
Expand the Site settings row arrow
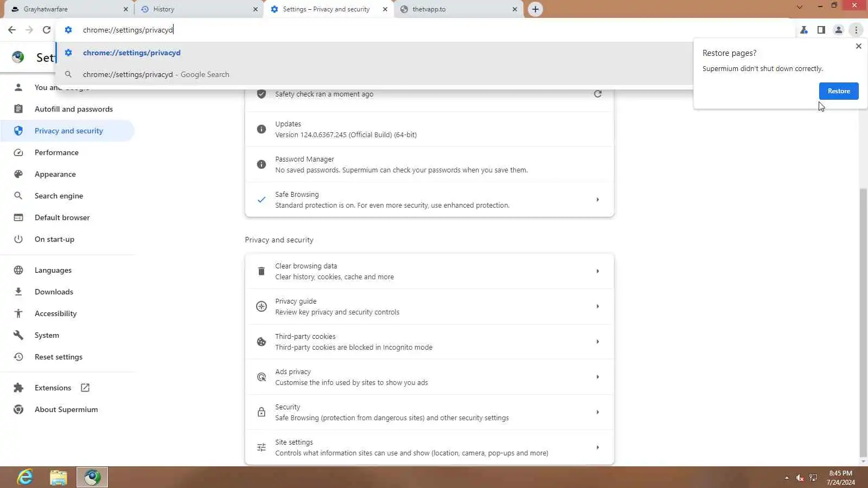(598, 447)
